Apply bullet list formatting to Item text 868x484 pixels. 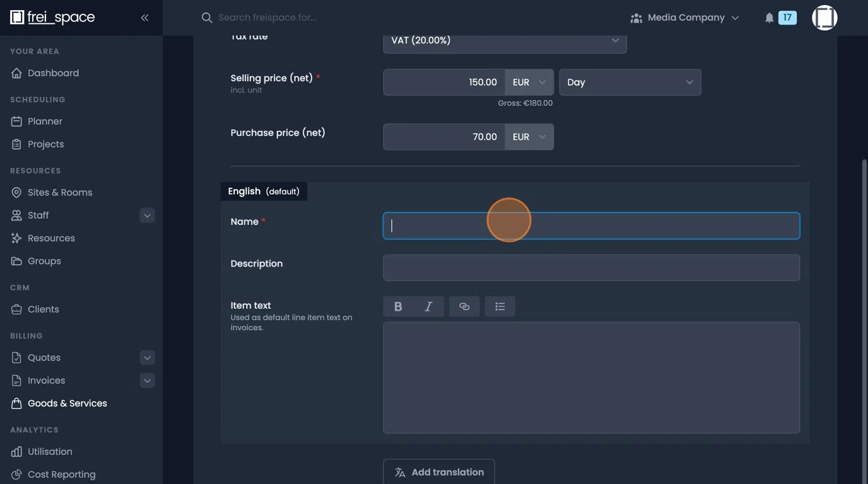pos(500,306)
